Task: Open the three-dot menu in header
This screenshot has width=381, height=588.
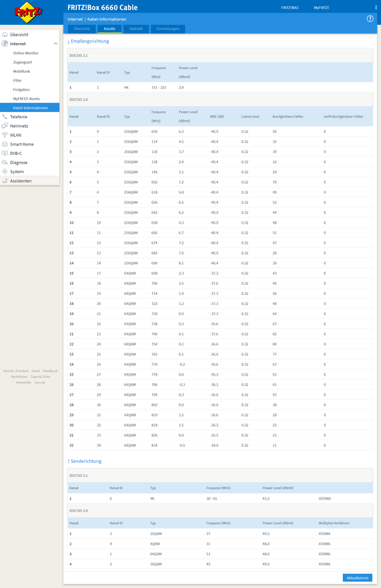Action: pyautogui.click(x=376, y=8)
